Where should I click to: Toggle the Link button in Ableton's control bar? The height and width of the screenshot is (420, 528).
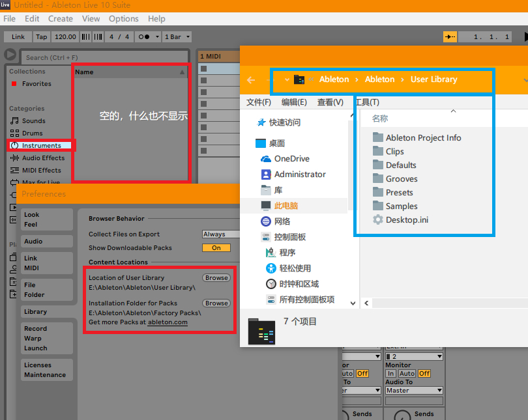click(x=18, y=36)
